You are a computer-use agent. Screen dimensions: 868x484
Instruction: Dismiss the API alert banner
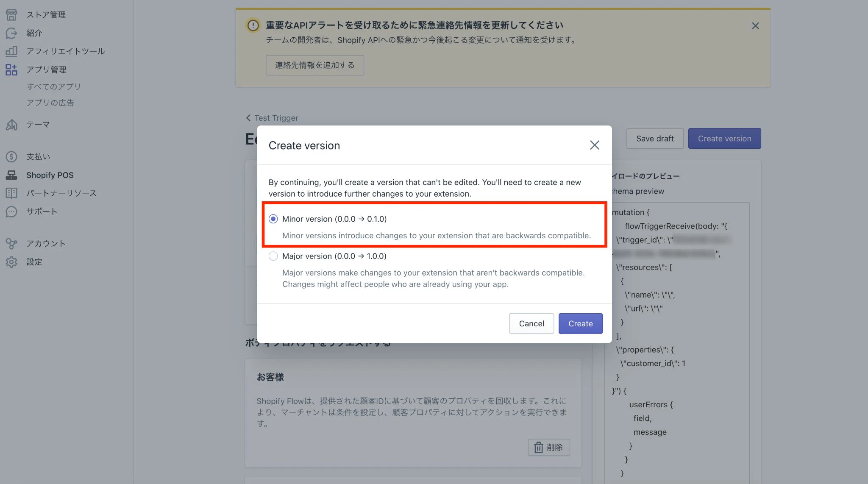[x=755, y=26]
